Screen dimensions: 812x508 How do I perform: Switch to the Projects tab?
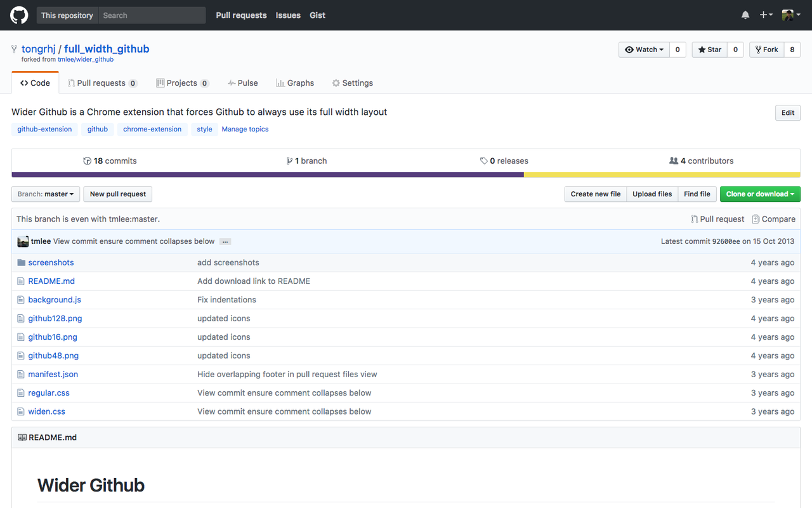pos(183,83)
